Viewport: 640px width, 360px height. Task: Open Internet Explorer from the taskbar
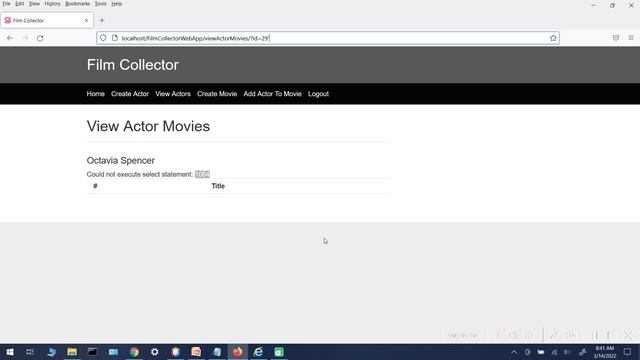258,352
